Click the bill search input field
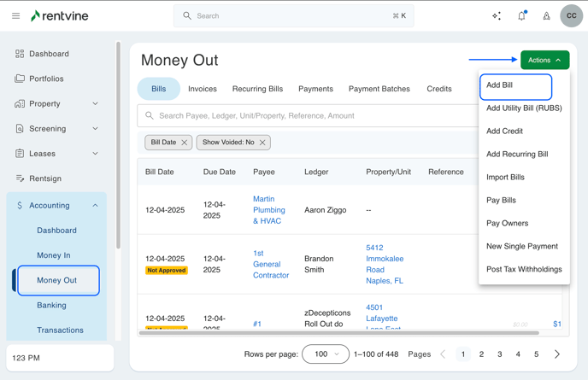Image resolution: width=588 pixels, height=380 pixels. pos(308,115)
